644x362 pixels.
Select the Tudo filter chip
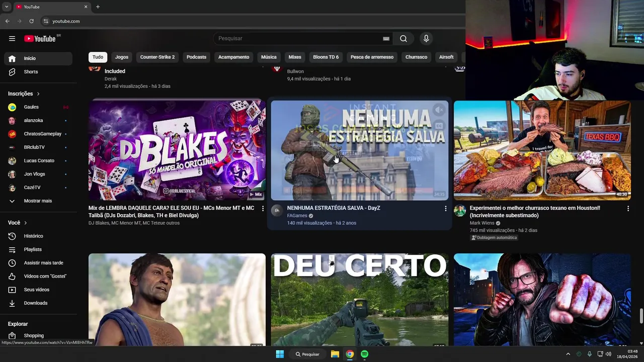[98, 57]
